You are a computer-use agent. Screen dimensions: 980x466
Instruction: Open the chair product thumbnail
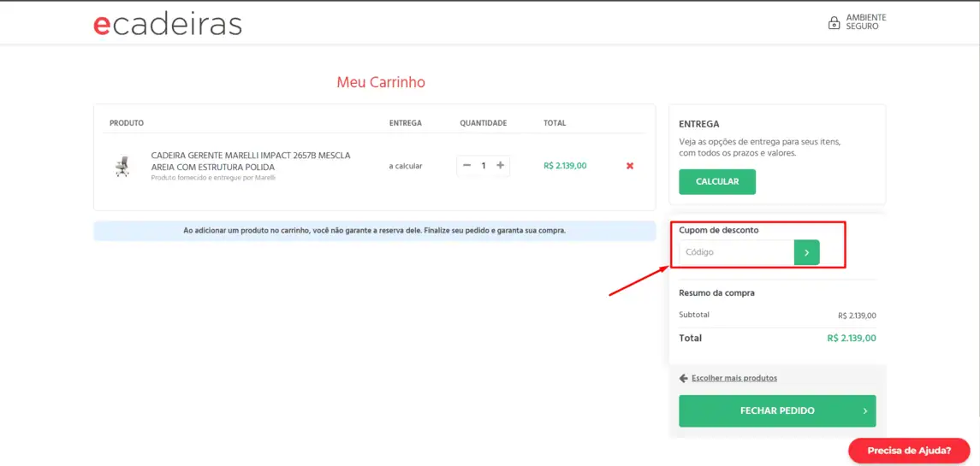pos(122,166)
